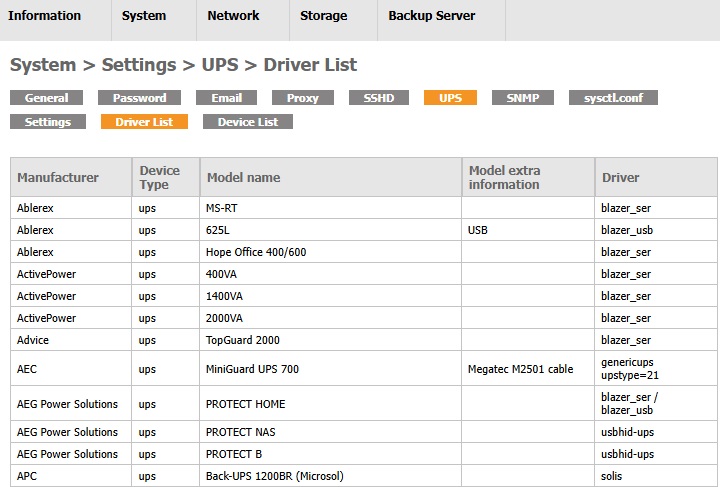Open the Information top menu
Screen dimensions: 720x487
(x=45, y=16)
